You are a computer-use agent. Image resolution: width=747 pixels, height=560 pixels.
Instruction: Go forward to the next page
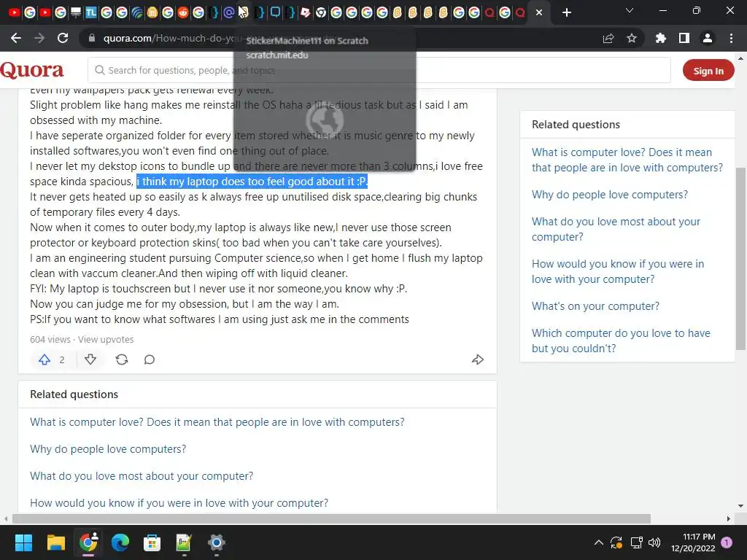pyautogui.click(x=39, y=38)
